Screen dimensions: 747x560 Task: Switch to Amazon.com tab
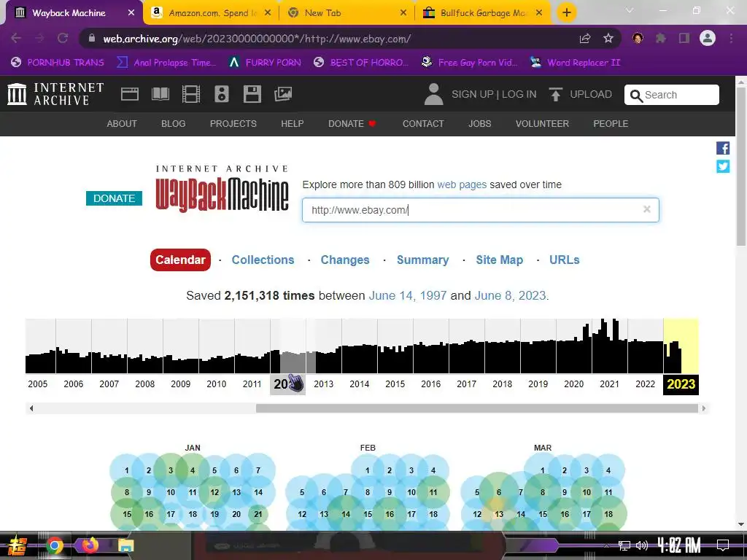[x=211, y=13]
